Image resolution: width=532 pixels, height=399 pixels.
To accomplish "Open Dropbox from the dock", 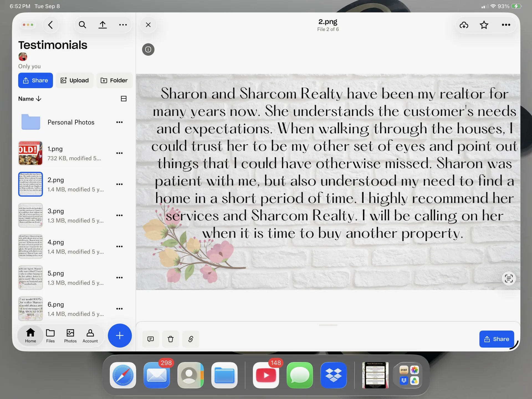I will (x=334, y=375).
